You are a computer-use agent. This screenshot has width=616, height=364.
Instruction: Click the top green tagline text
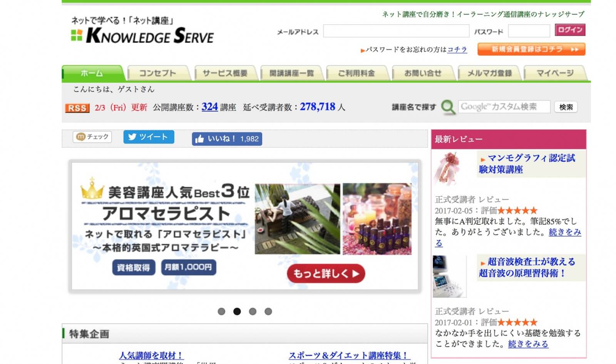point(483,14)
